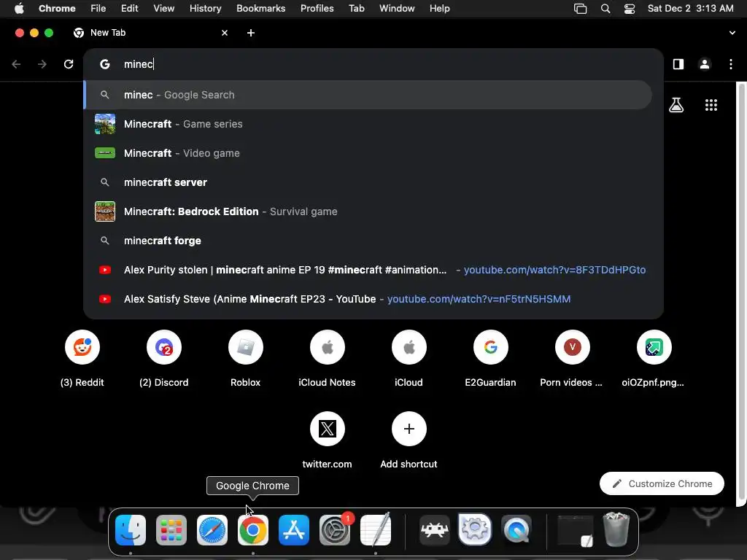
Task: Open the iCloud Notes shortcut
Action: (x=328, y=359)
